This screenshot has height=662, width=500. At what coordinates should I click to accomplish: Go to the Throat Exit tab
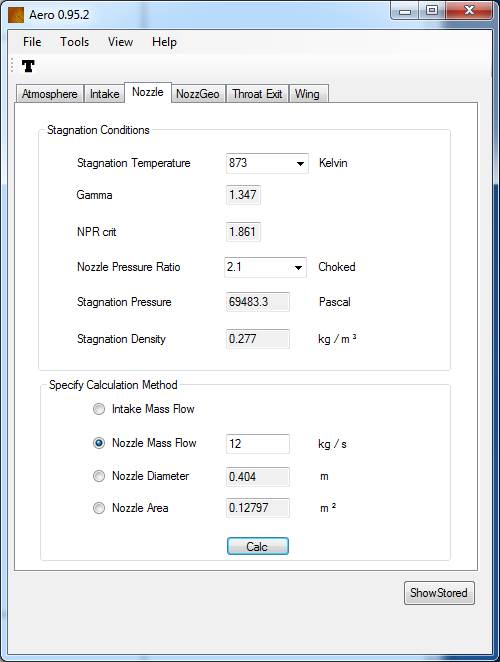[257, 94]
